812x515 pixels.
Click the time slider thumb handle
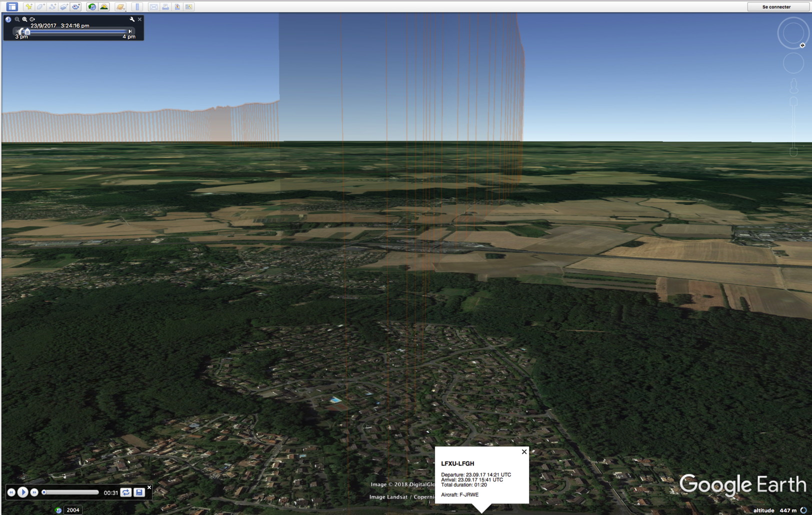pos(27,31)
